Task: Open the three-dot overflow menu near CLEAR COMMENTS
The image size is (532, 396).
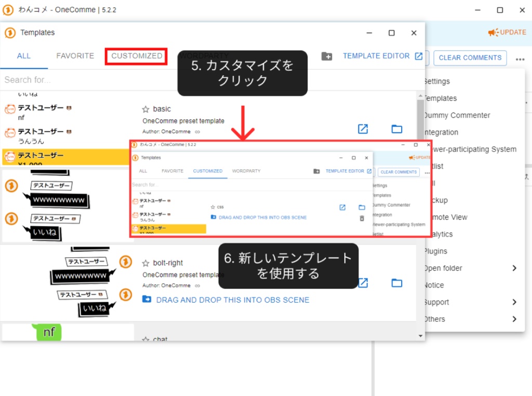Action: (521, 58)
